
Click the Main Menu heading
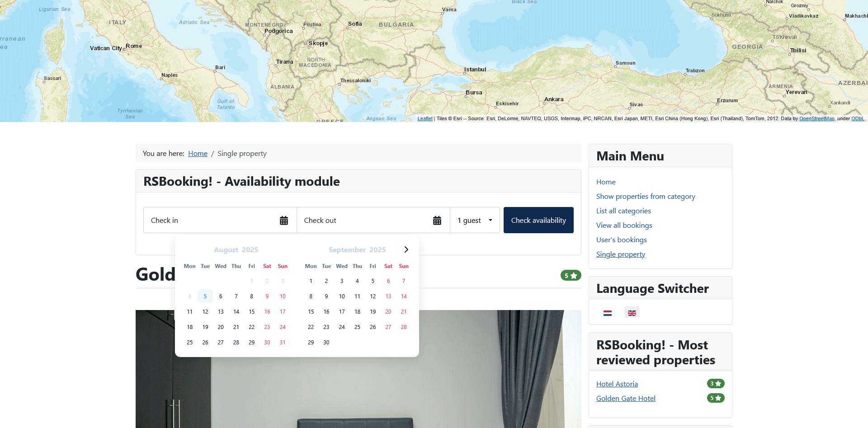[630, 156]
